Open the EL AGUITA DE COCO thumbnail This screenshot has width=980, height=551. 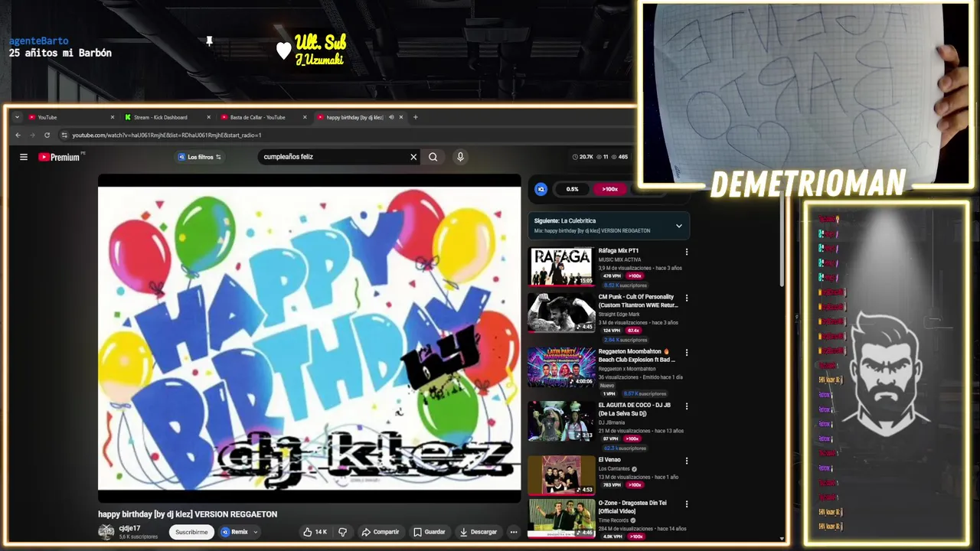pyautogui.click(x=561, y=422)
